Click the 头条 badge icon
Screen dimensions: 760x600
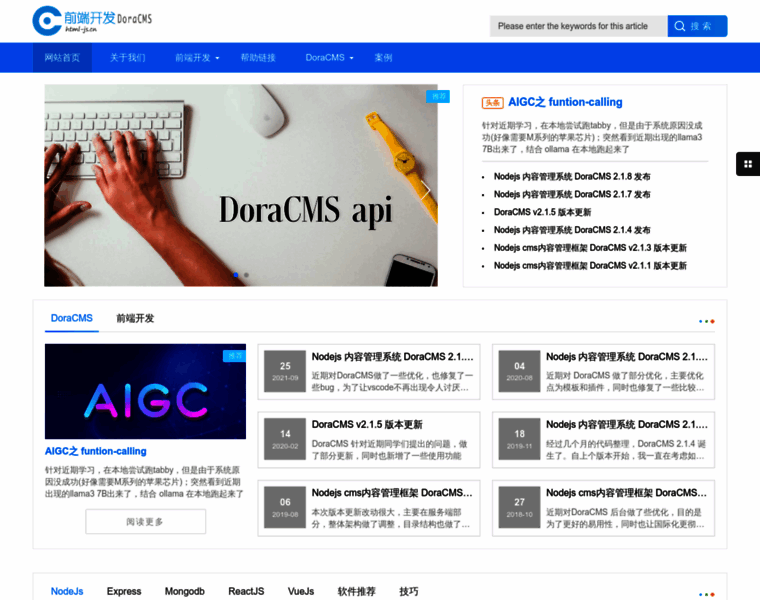(x=492, y=103)
